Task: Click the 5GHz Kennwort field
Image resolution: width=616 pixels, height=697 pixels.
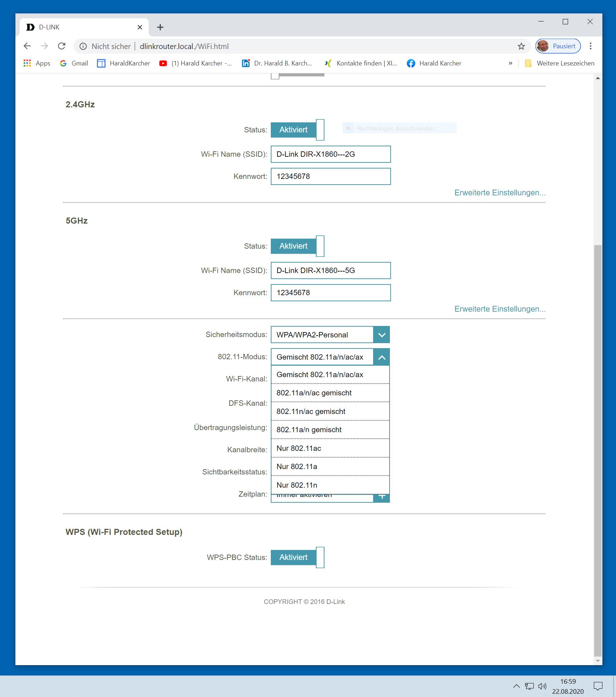Action: pos(331,293)
